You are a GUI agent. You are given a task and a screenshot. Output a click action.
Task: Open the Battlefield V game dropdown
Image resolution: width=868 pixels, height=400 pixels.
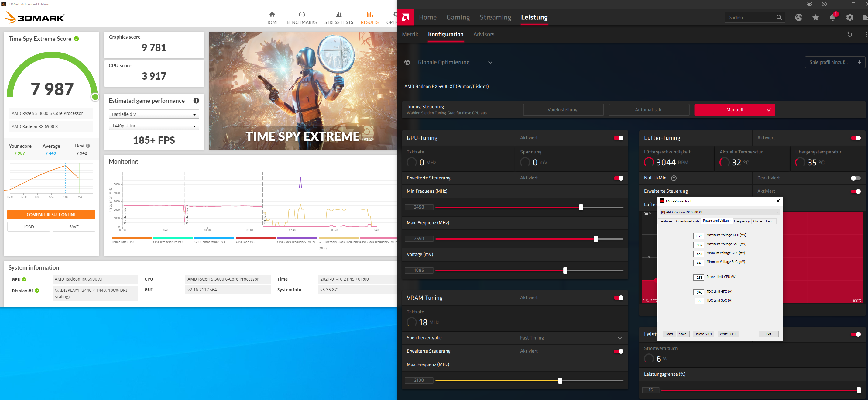click(154, 114)
